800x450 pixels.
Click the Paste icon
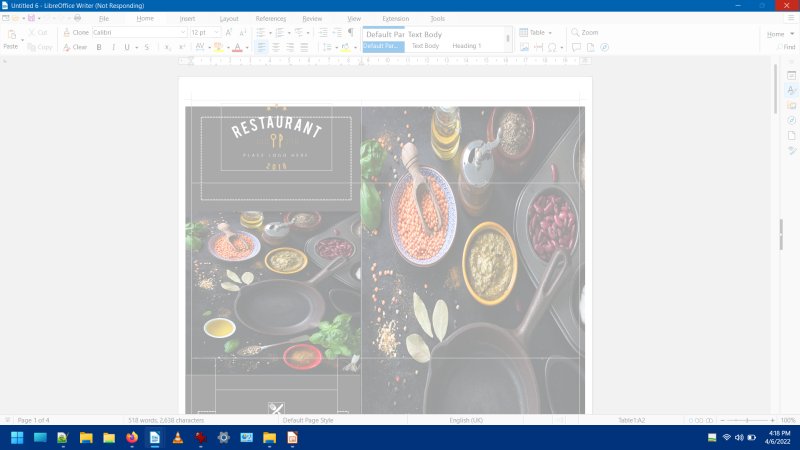coord(11,36)
